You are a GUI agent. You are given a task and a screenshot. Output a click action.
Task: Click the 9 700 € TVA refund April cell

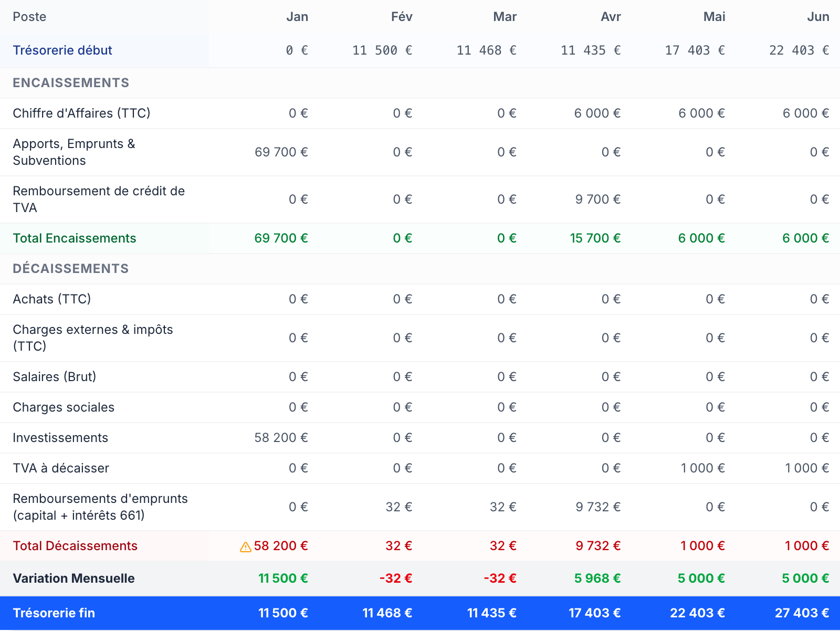(x=598, y=199)
